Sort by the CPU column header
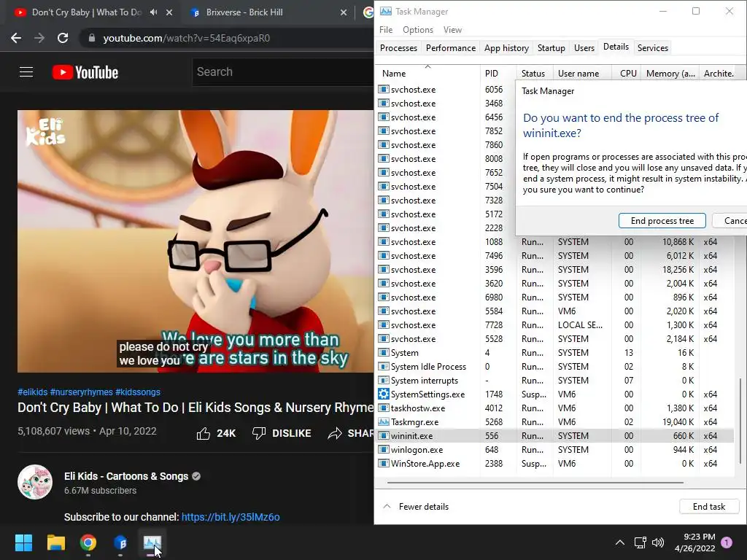This screenshot has width=747, height=560. pos(627,74)
